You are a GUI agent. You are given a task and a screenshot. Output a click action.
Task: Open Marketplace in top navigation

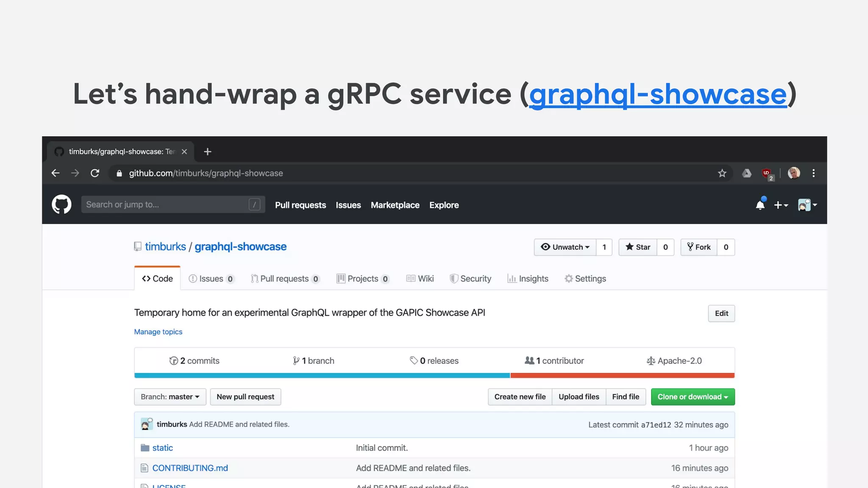(x=395, y=205)
